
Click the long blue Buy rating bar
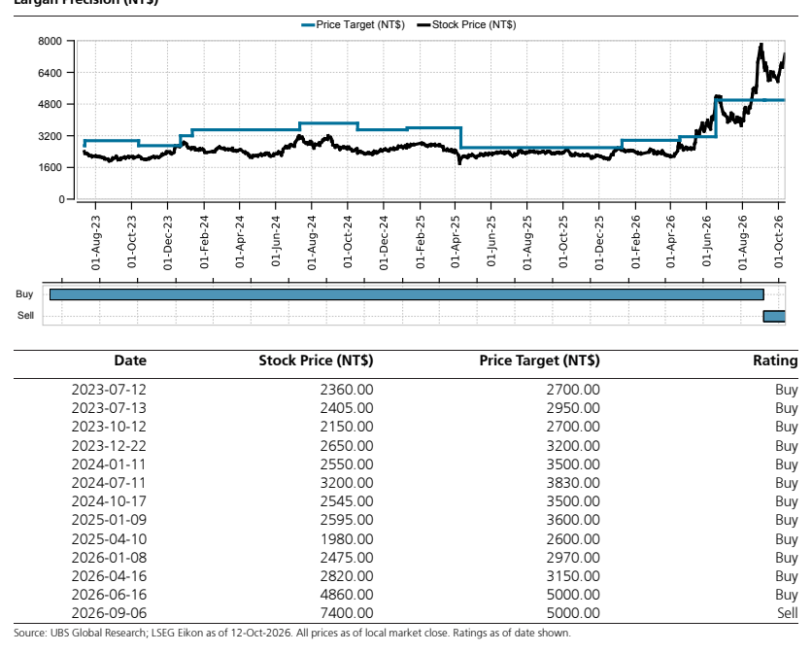click(x=407, y=294)
